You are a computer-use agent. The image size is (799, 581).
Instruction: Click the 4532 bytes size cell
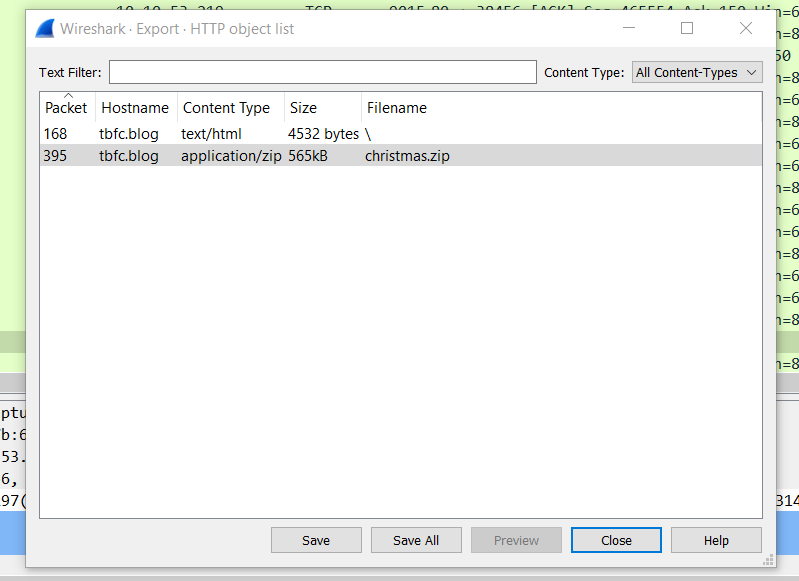pos(323,134)
